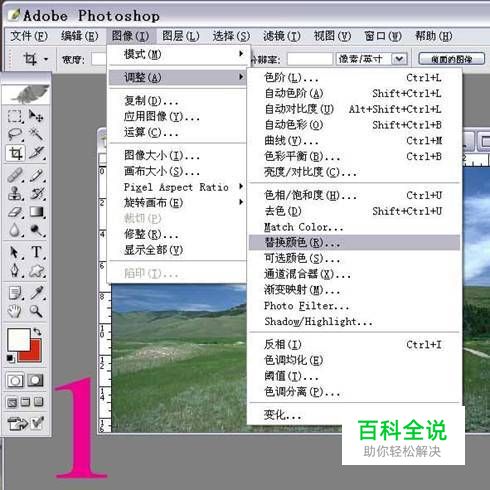Image resolution: width=490 pixels, height=490 pixels.
Task: Open the 文件(F) menu
Action: [x=29, y=36]
